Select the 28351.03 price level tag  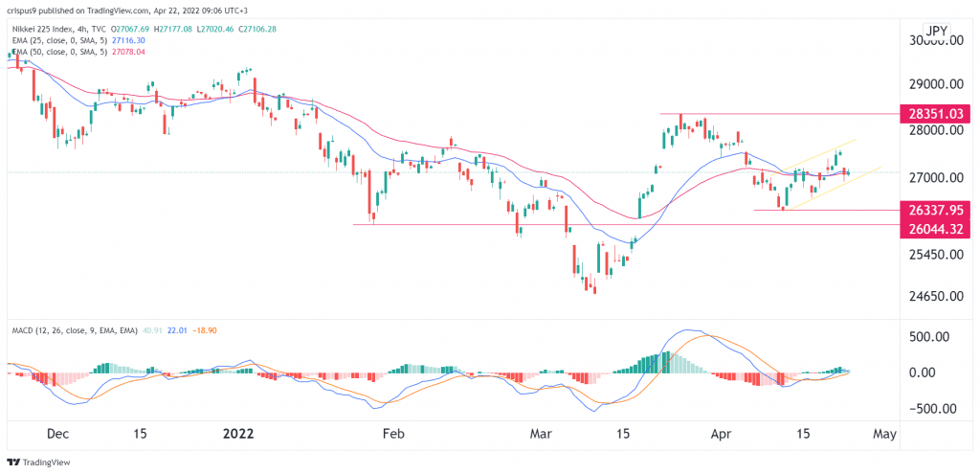click(935, 114)
